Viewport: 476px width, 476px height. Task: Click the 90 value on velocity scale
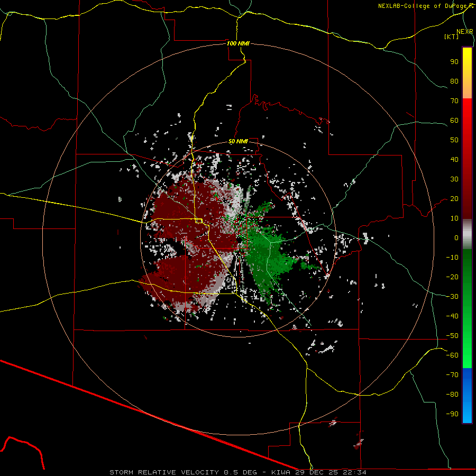click(454, 62)
